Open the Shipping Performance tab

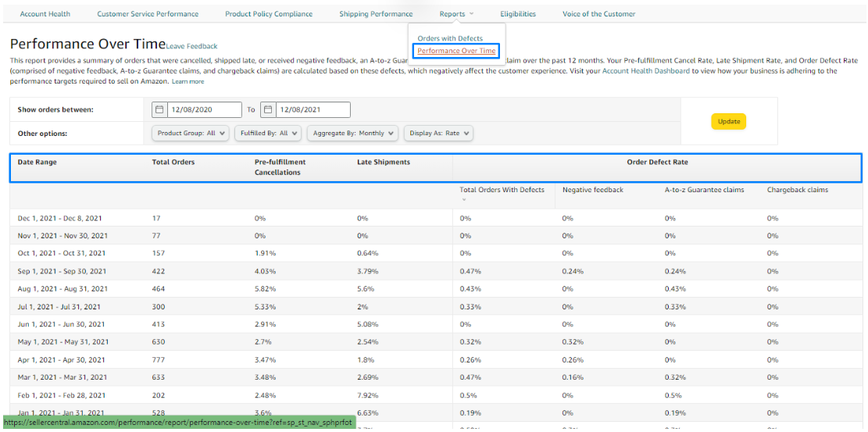pos(376,14)
